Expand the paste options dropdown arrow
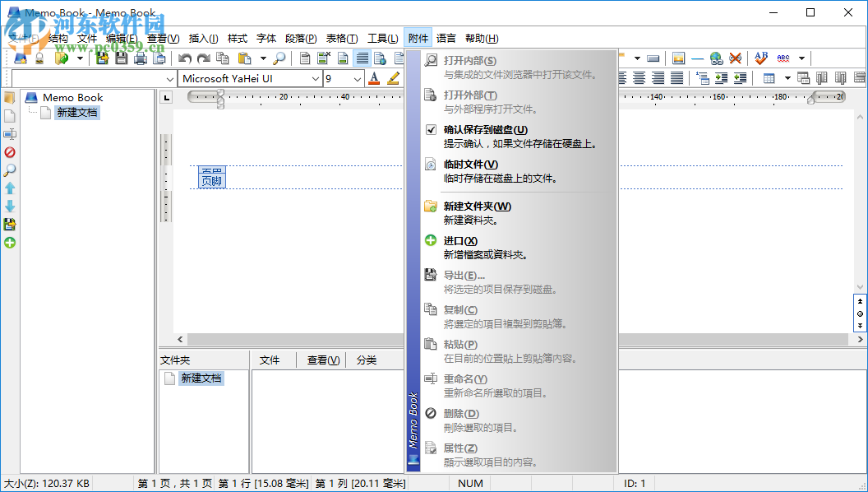 pos(263,58)
